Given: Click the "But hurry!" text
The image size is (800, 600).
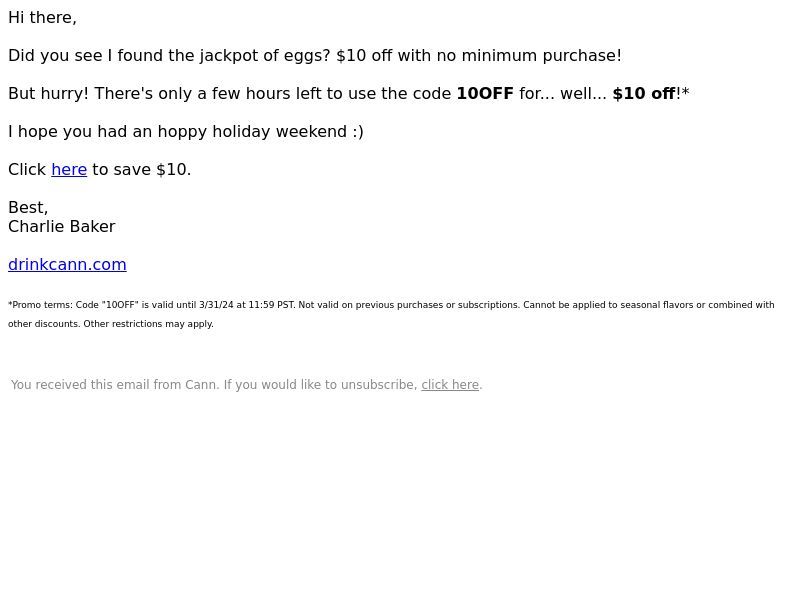Looking at the screenshot, I should pos(48,93).
